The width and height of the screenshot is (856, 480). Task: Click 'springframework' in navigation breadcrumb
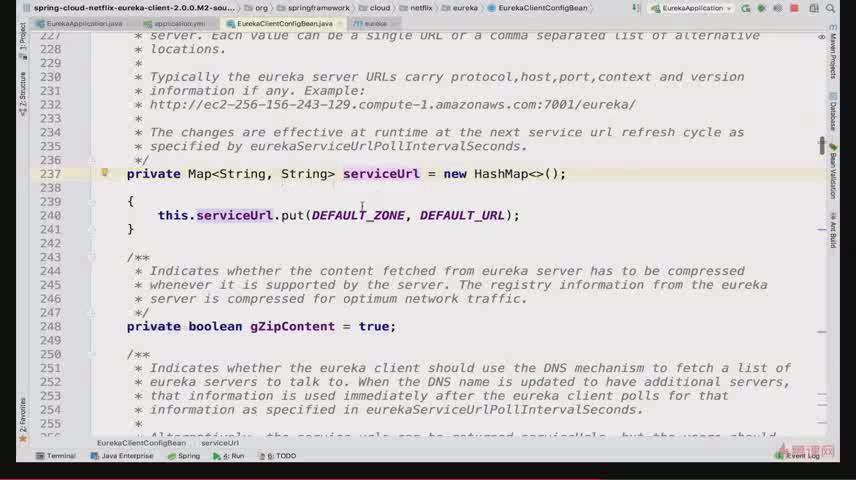313,8
